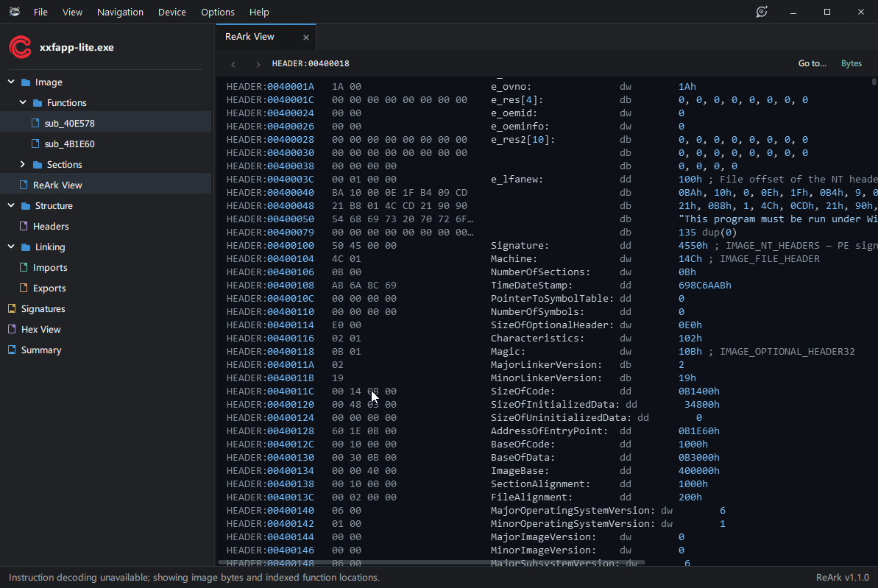Collapse the Structure tree node
The image size is (878, 588).
click(11, 205)
